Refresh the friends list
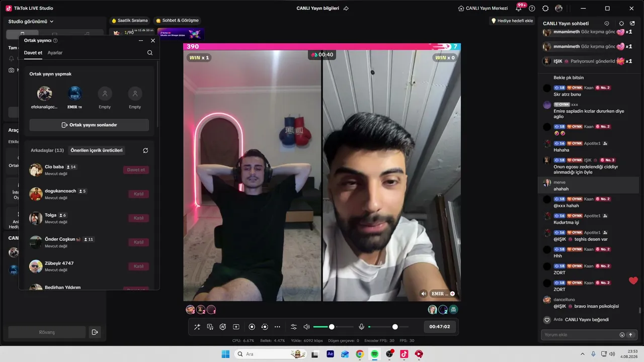Screen dimensions: 644x362 point(145,150)
